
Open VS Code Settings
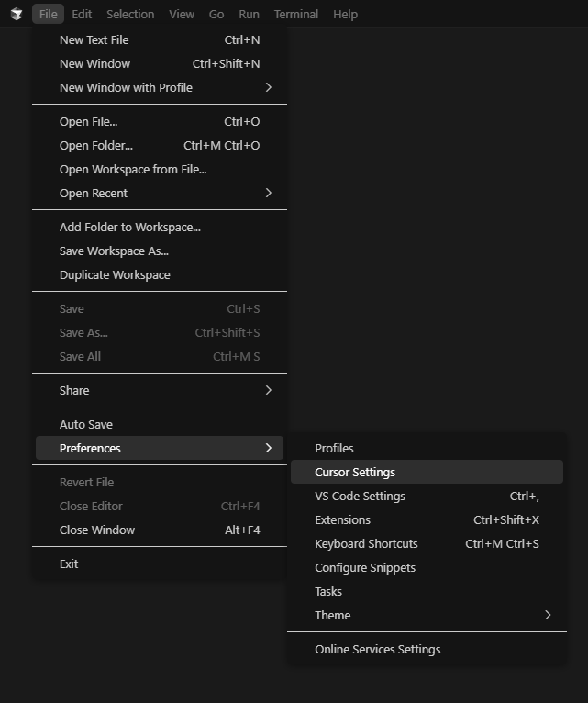(427, 496)
